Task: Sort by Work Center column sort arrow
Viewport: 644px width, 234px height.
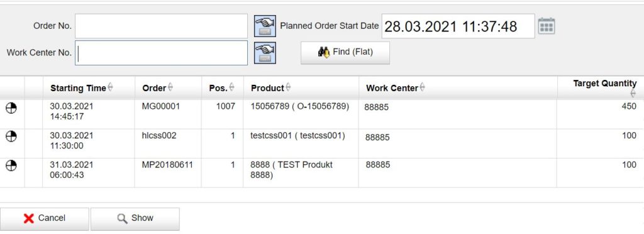Action: pyautogui.click(x=423, y=87)
